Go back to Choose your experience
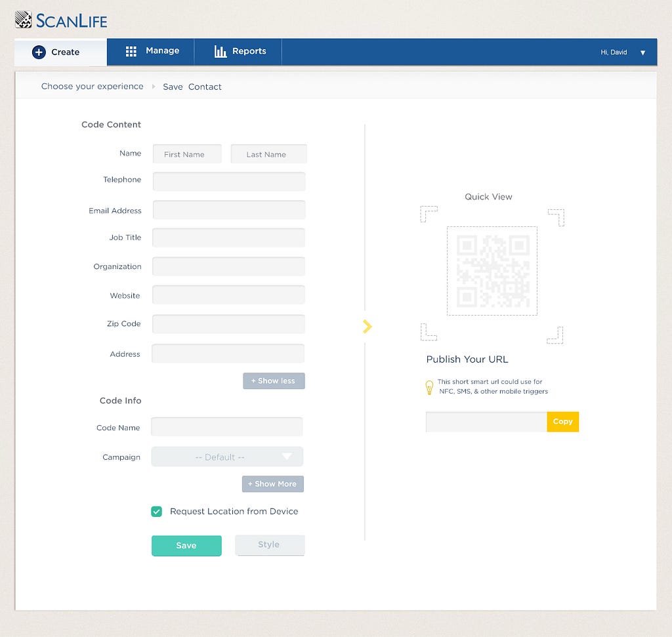Screen dimensions: 672x637 (x=92, y=87)
